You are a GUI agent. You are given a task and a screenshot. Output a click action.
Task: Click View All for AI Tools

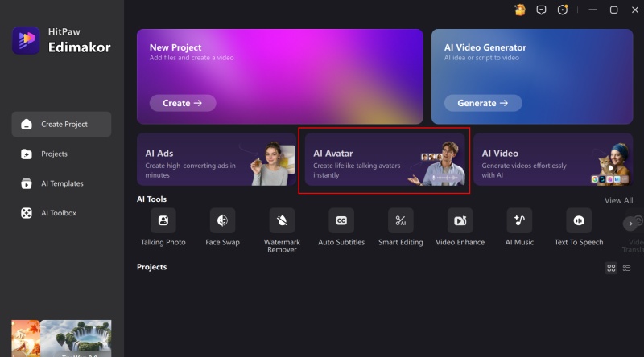(618, 201)
